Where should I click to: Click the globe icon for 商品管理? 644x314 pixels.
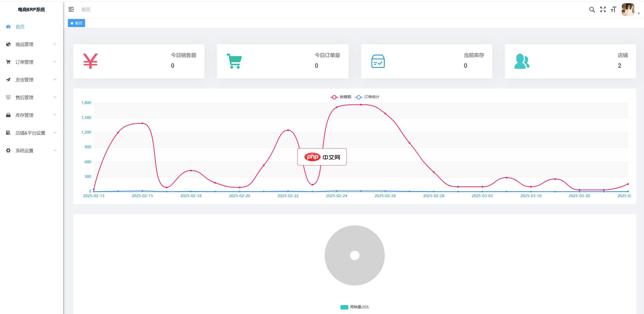[8, 44]
